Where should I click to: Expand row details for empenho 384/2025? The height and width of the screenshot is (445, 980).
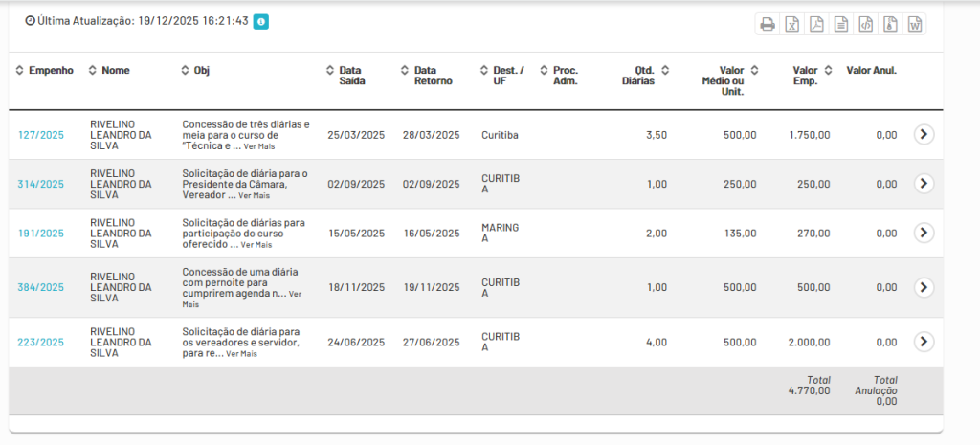(923, 287)
